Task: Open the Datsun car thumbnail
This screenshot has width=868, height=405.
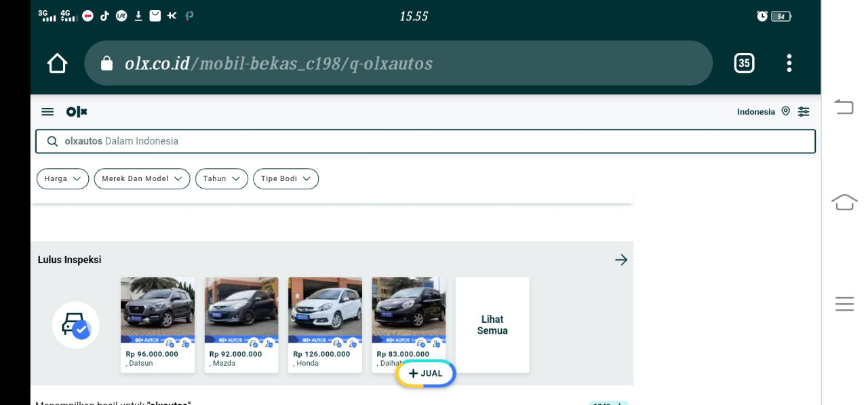Action: click(157, 310)
